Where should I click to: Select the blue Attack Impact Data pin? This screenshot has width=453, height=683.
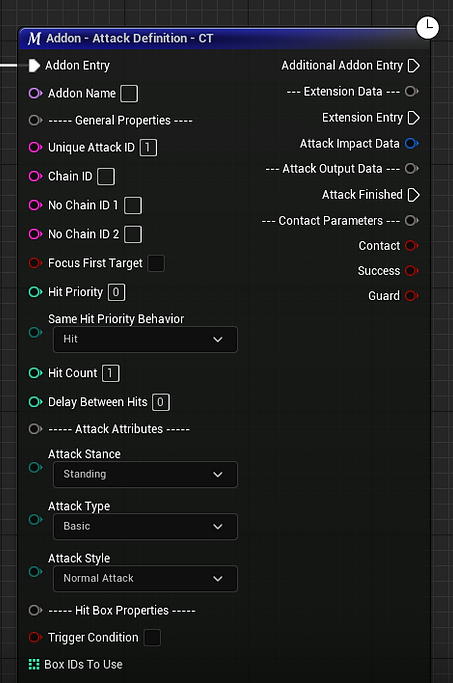(412, 143)
